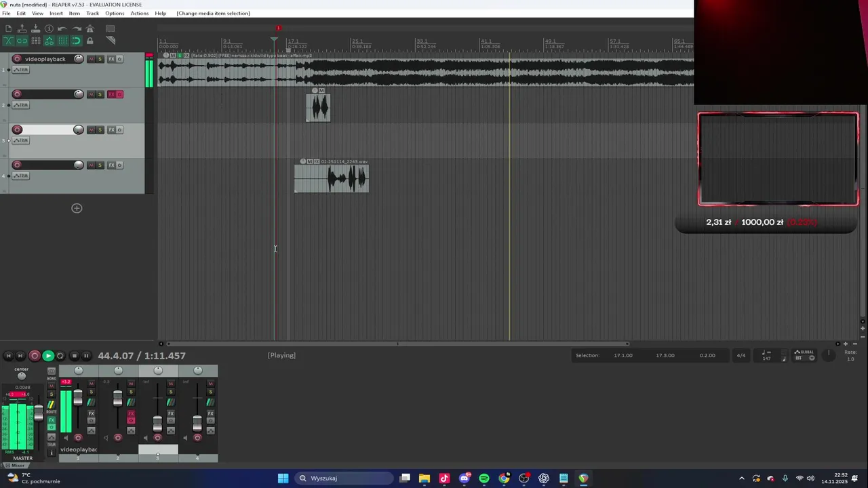
Task: Open the View menu
Action: [x=37, y=14]
